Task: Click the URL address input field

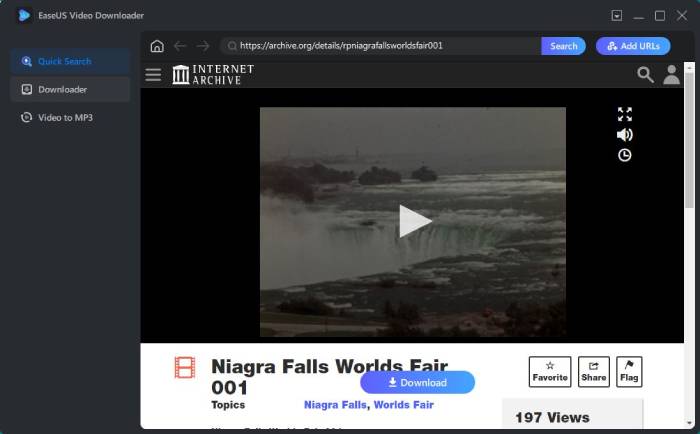Action: tap(385, 46)
